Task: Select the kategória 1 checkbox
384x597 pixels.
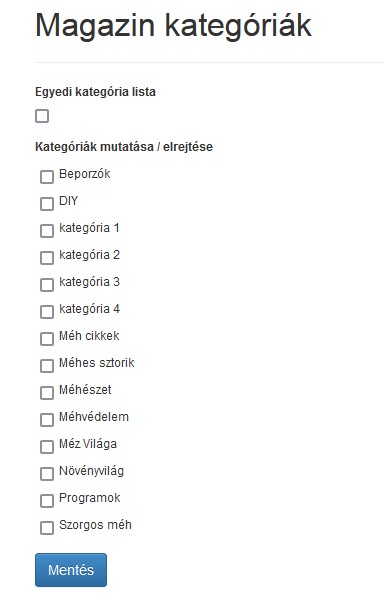Action: [x=47, y=231]
